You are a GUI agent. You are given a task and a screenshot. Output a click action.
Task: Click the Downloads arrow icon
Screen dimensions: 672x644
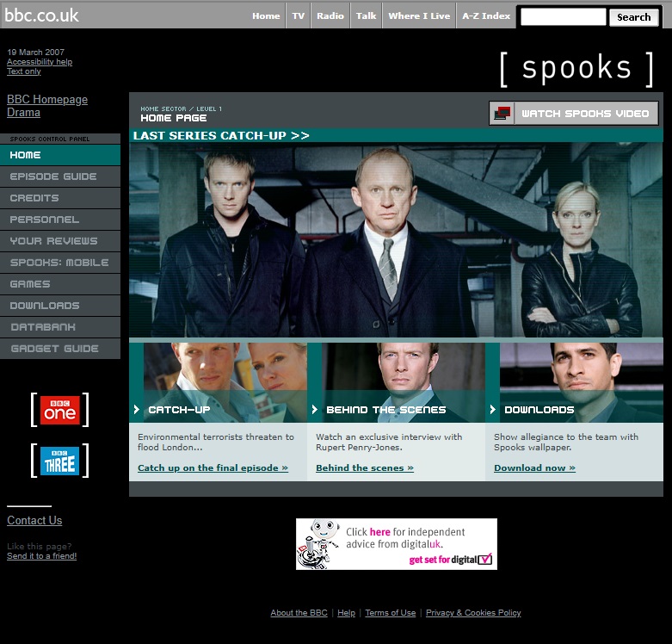(493, 410)
